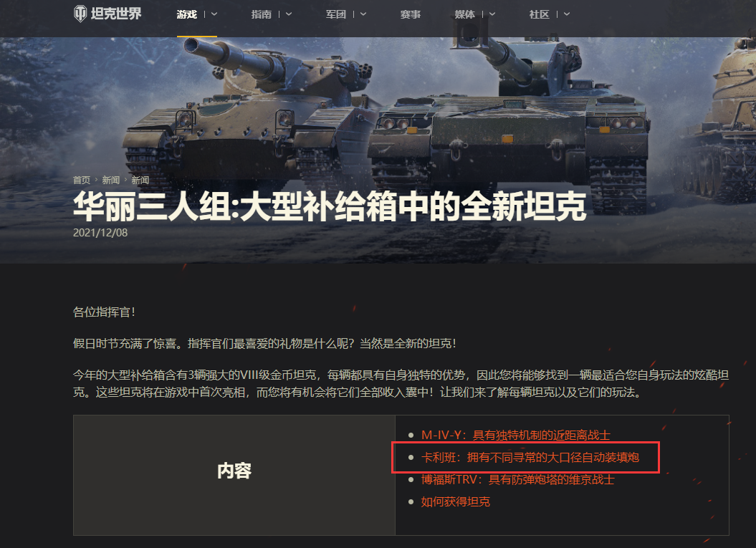Screen dimensions: 756x548
Task: Select the 指南 navigation item
Action: click(x=262, y=14)
